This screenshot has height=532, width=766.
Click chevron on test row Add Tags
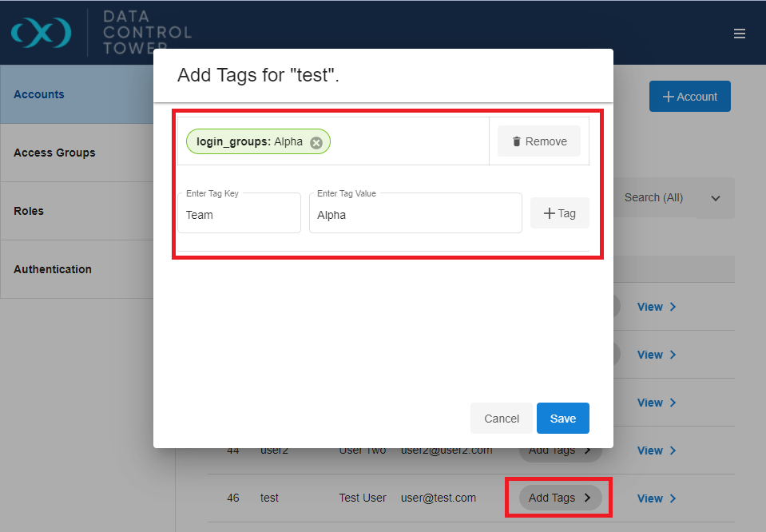pos(588,498)
